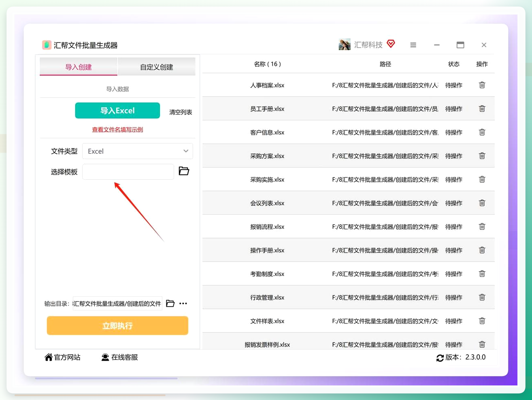Open 在线客服 support link
532x400 pixels.
(x=119, y=357)
